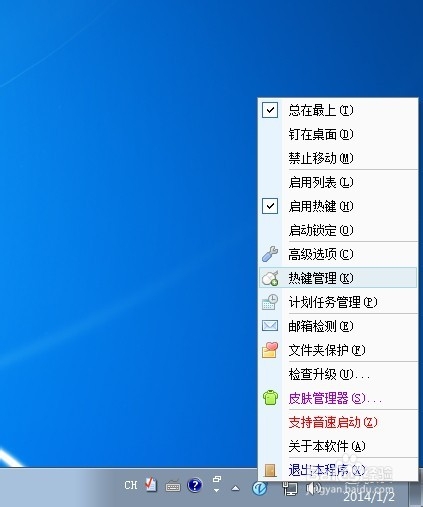The height and width of the screenshot is (507, 423).
Task: Expand hidden tray icons arrow
Action: click(235, 488)
